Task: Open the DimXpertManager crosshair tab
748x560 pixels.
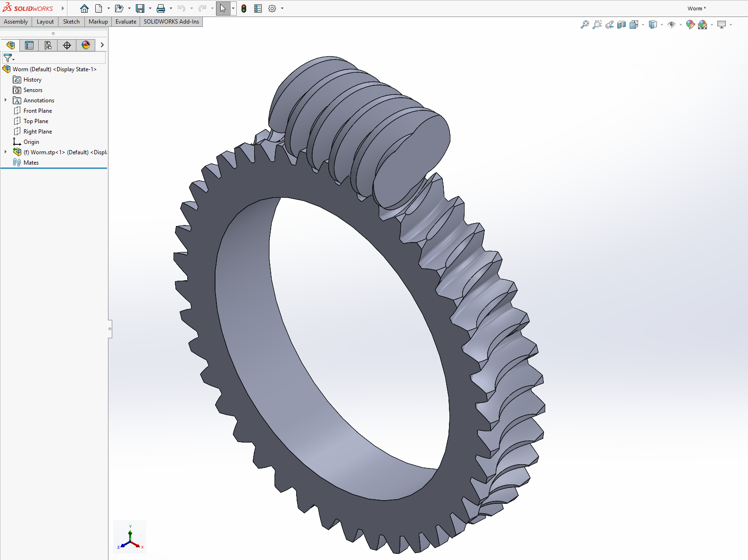Action: [67, 45]
